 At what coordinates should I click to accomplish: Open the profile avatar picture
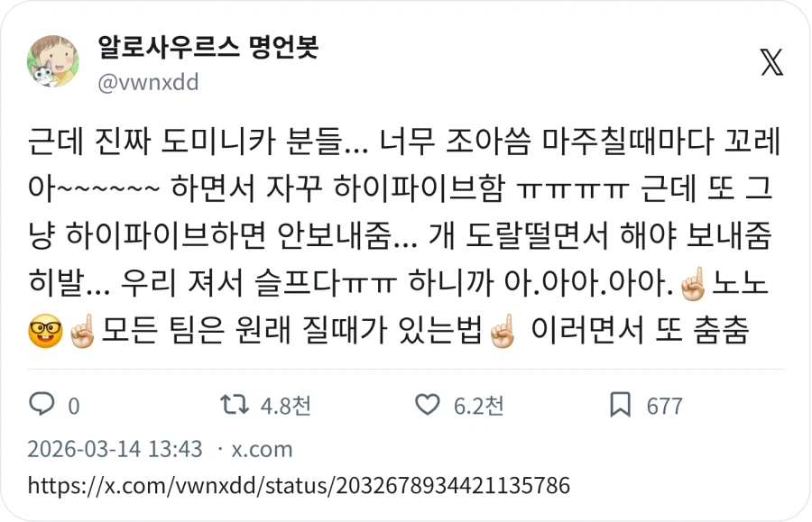coord(53,61)
